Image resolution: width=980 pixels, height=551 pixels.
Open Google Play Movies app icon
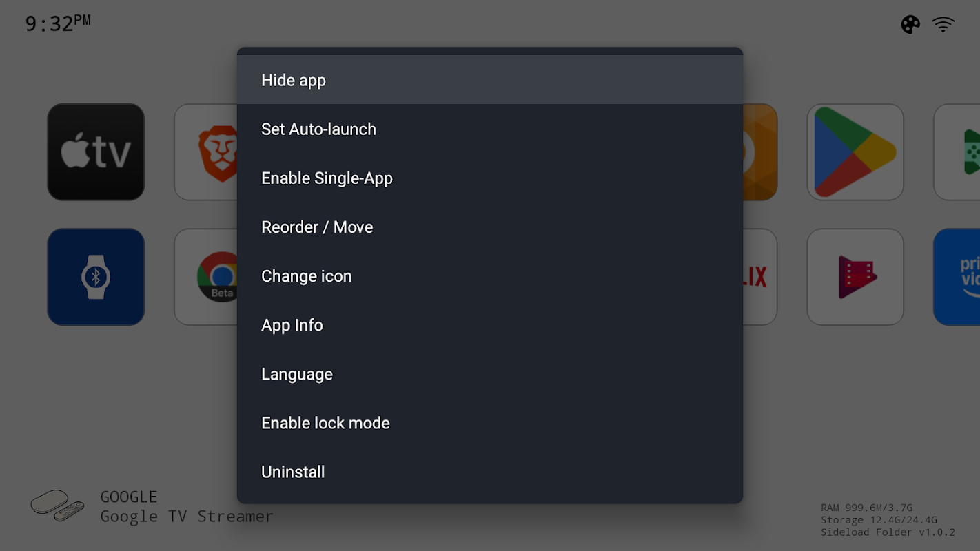pyautogui.click(x=855, y=277)
